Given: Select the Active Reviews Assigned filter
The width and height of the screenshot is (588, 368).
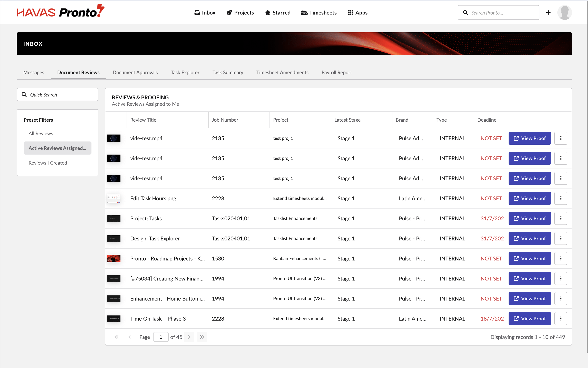Looking at the screenshot, I should click(x=58, y=148).
